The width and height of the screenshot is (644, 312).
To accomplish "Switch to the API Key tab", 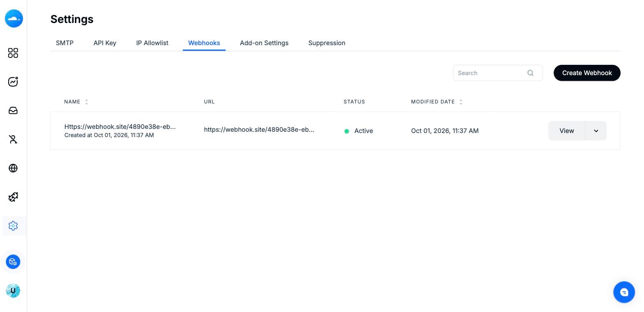I will coord(105,43).
